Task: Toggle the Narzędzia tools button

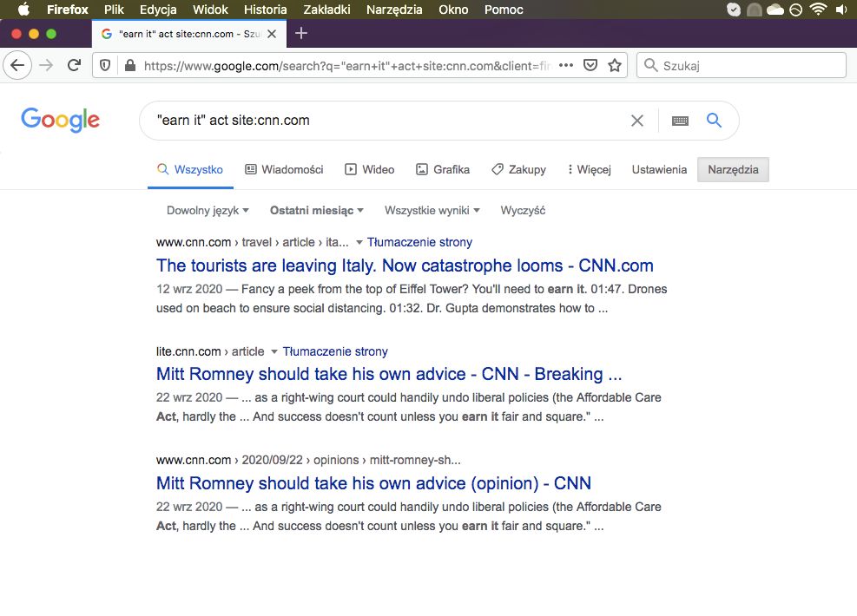Action: pos(733,170)
